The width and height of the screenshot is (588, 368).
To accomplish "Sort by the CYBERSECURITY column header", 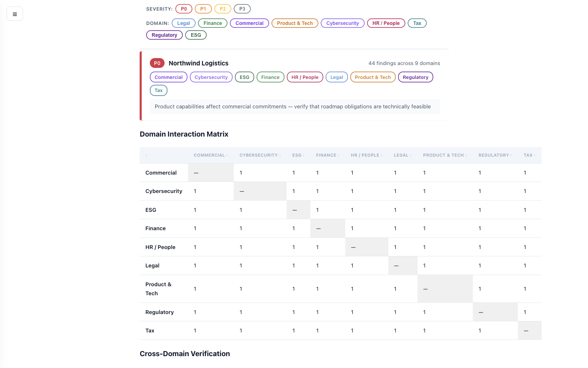I will 260,155.
